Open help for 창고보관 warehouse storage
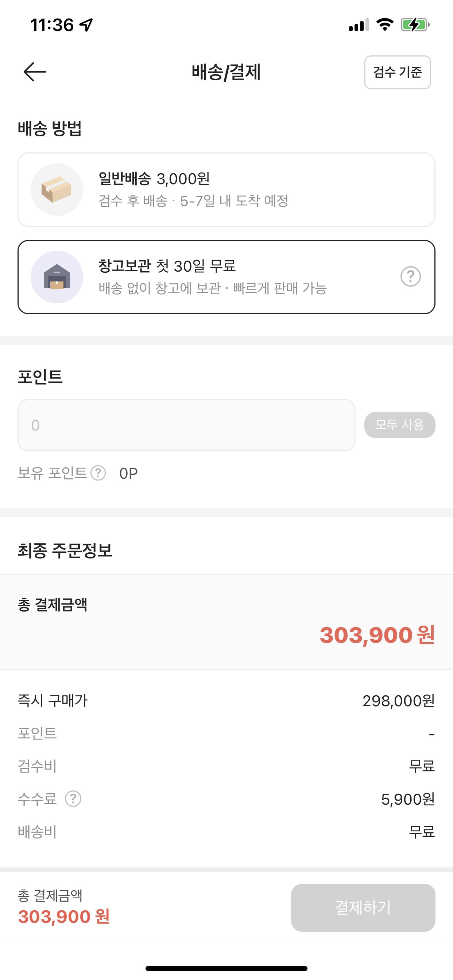Viewport: 453px width, 980px height. point(410,277)
